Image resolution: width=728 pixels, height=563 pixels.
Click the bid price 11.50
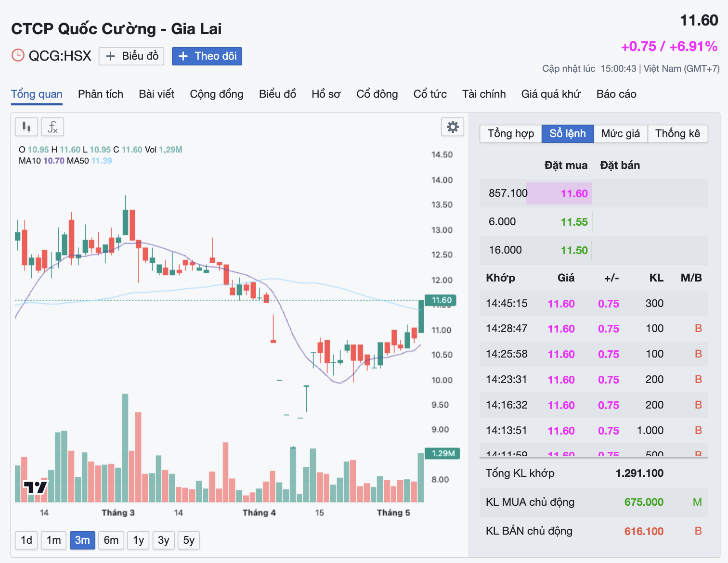click(574, 250)
